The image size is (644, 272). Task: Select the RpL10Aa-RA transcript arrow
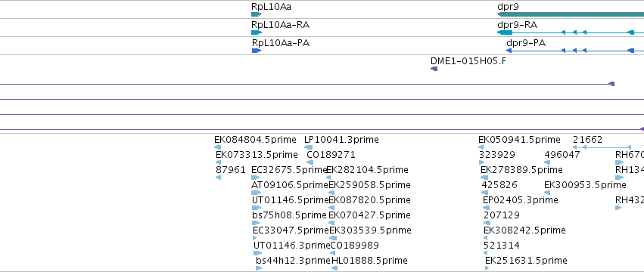point(257,32)
